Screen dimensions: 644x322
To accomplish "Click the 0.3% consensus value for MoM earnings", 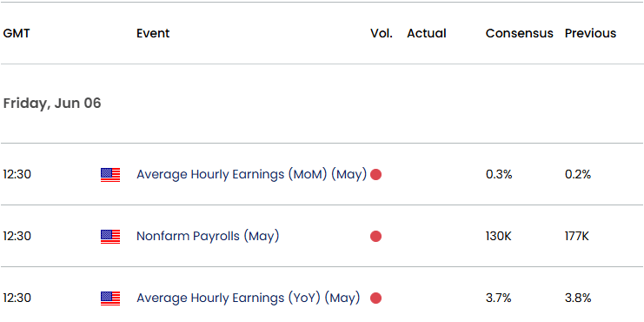I will [x=499, y=175].
